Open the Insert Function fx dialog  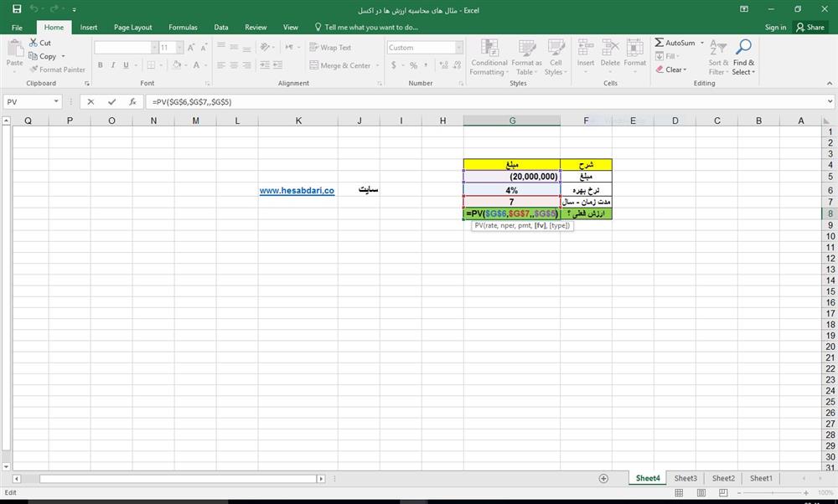[x=132, y=101]
